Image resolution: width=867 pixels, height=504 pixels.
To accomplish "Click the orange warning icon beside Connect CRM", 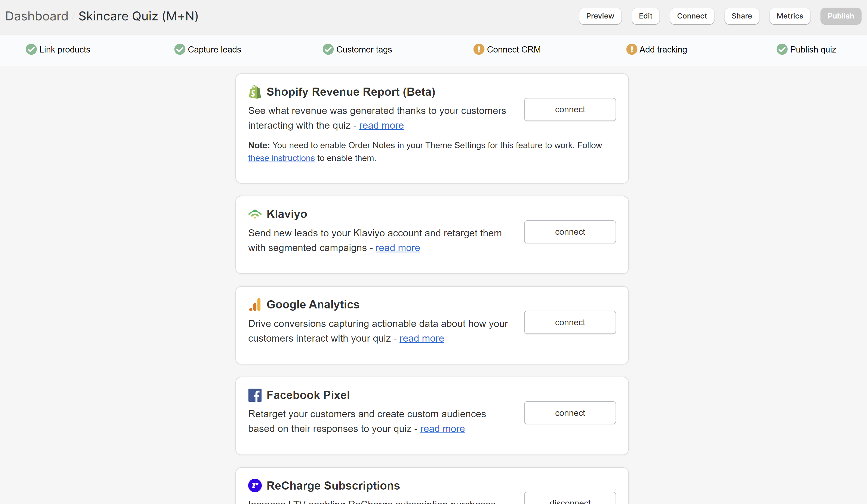I will click(x=479, y=50).
